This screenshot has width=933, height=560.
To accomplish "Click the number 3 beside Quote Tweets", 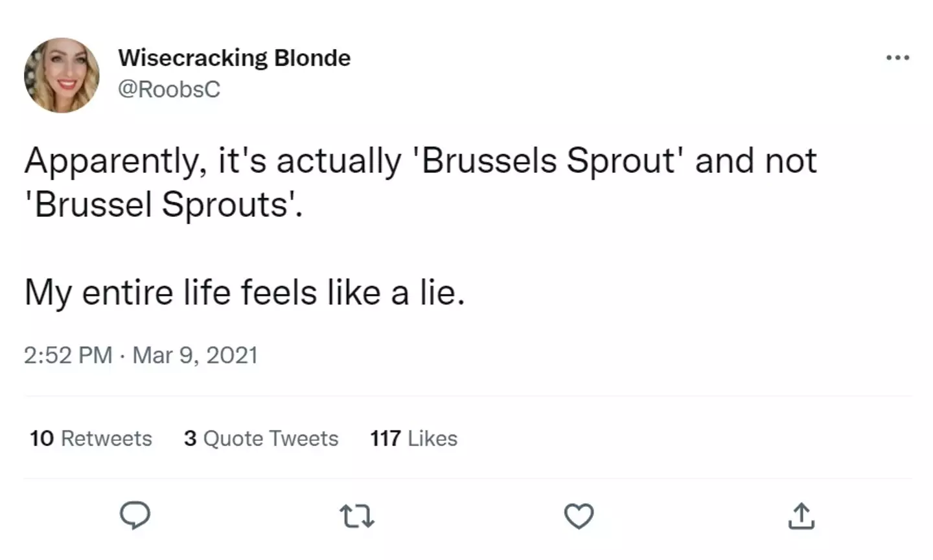I will click(x=190, y=438).
